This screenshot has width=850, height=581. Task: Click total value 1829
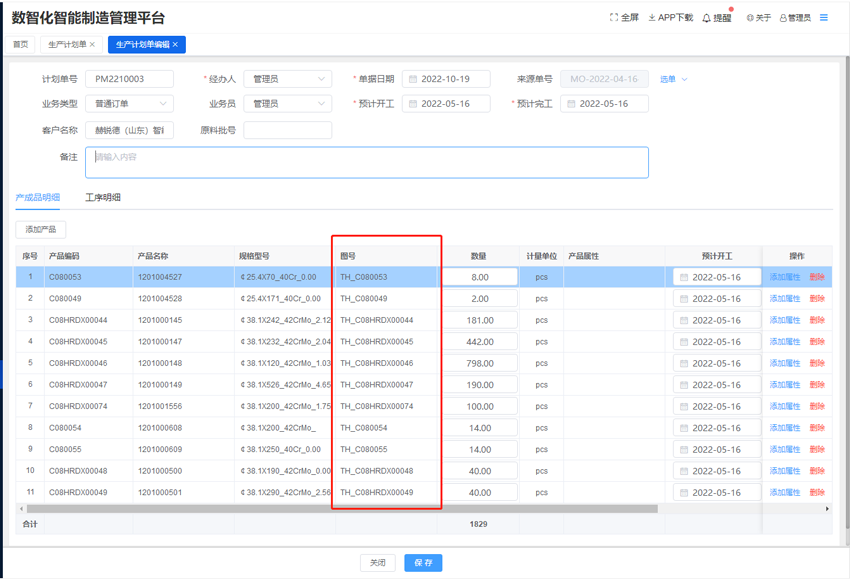pos(479,525)
